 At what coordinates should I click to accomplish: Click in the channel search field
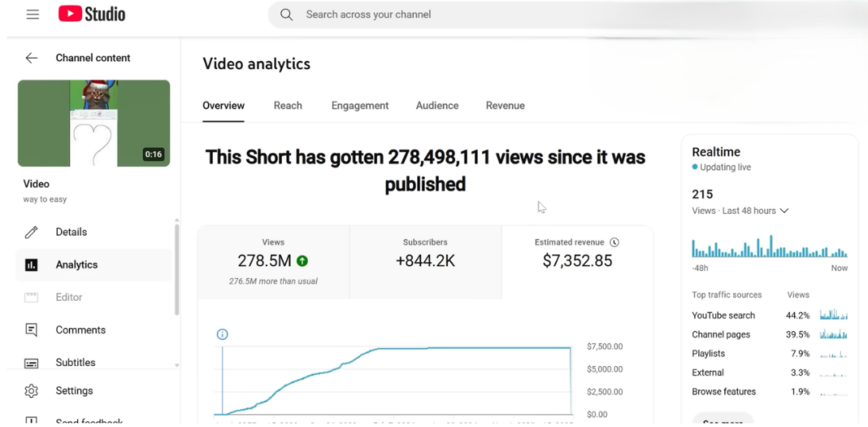pyautogui.click(x=482, y=14)
